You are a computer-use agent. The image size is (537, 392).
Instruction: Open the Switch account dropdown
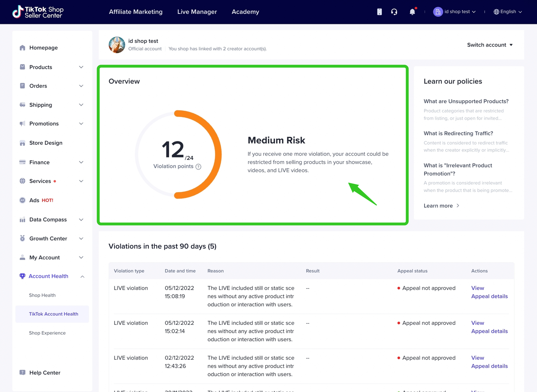(x=490, y=45)
